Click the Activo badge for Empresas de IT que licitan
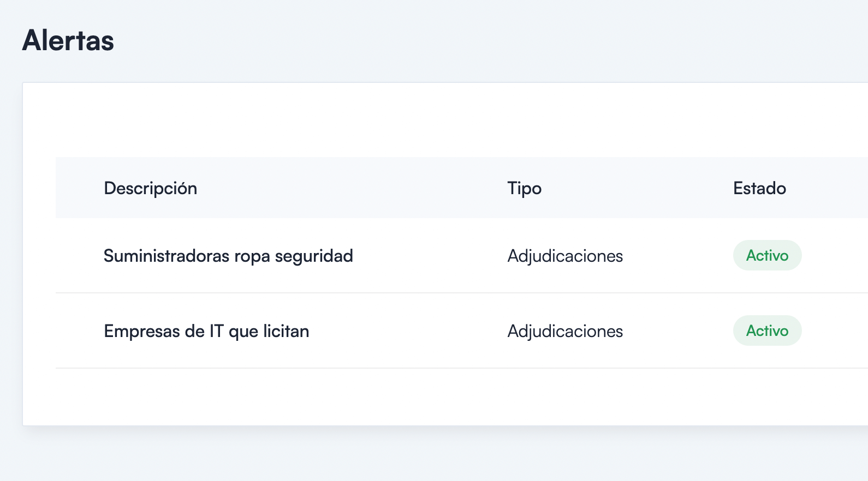 coord(767,330)
